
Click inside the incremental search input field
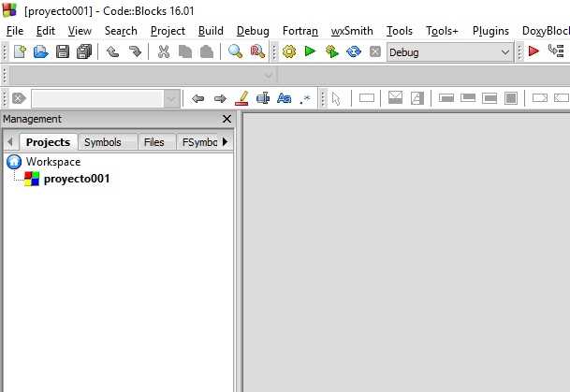coord(97,99)
